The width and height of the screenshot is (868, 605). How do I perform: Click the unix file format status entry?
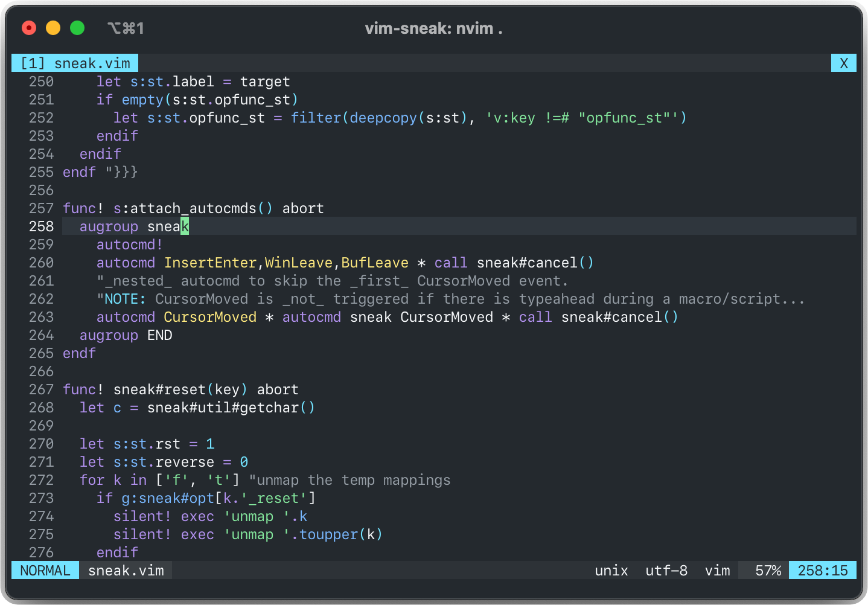[x=611, y=571]
